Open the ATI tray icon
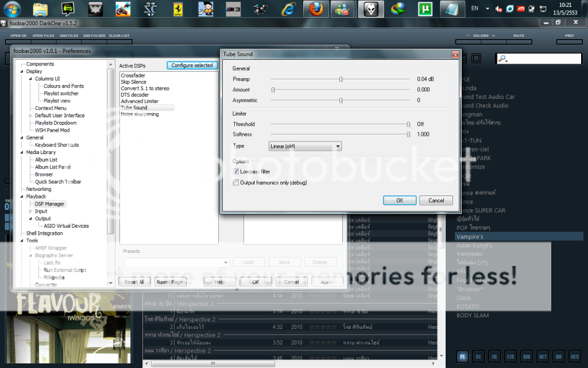The width and height of the screenshot is (588, 368). tap(521, 9)
